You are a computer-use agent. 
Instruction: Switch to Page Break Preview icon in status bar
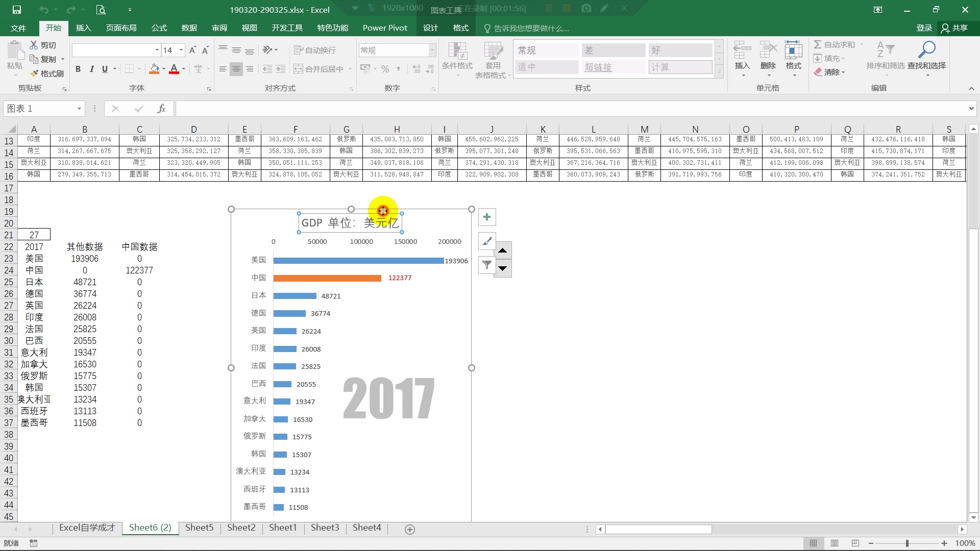click(x=855, y=543)
